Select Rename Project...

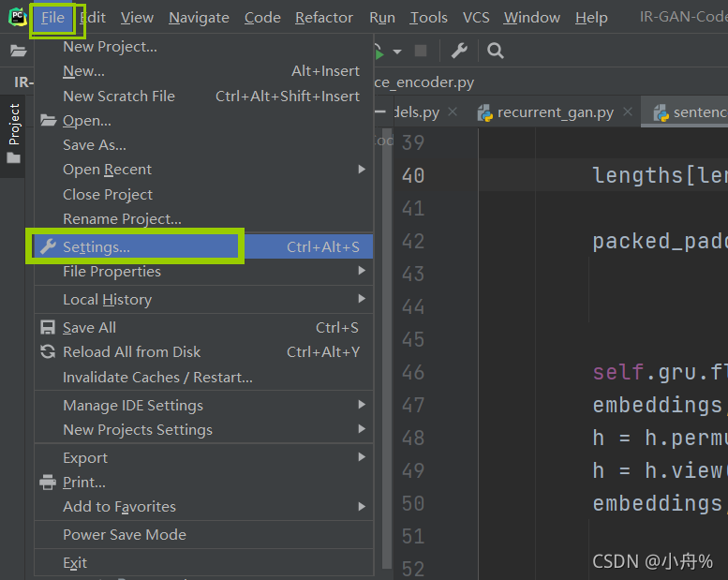click(203, 218)
